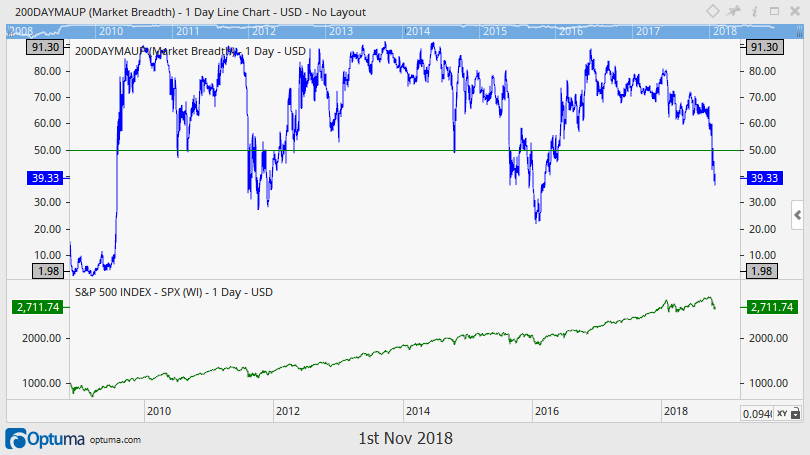The image size is (810, 455).
Task: Click the 2010 label on bottom date axis
Action: click(159, 411)
